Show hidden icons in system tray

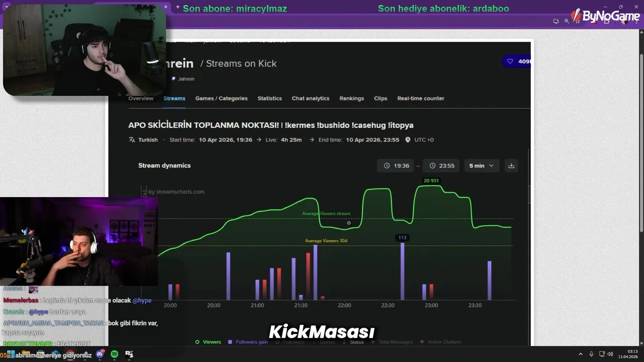point(581,354)
